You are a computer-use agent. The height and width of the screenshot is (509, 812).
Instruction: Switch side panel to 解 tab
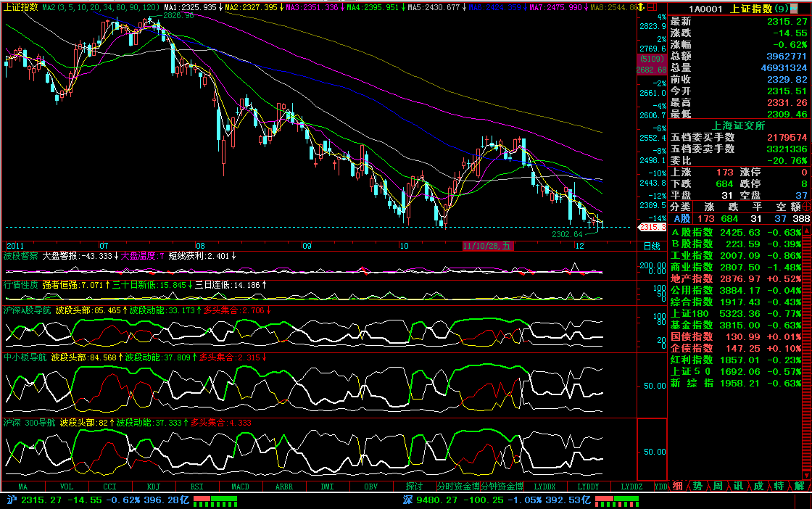click(799, 487)
